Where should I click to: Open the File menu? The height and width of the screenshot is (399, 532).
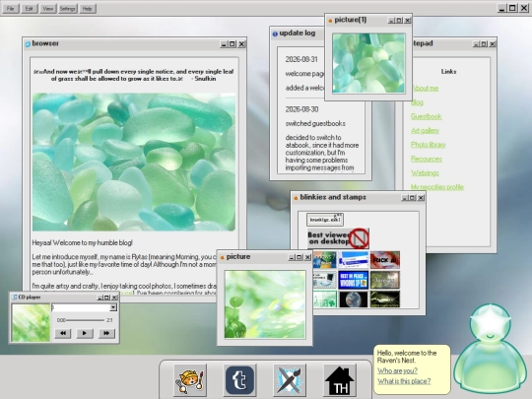pyautogui.click(x=11, y=9)
